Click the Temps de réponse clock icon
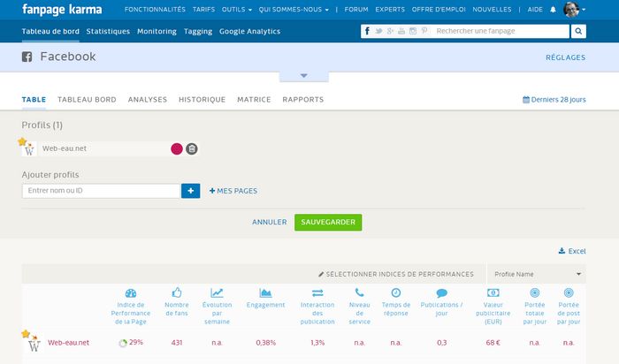The height and width of the screenshot is (364, 619). 396,292
